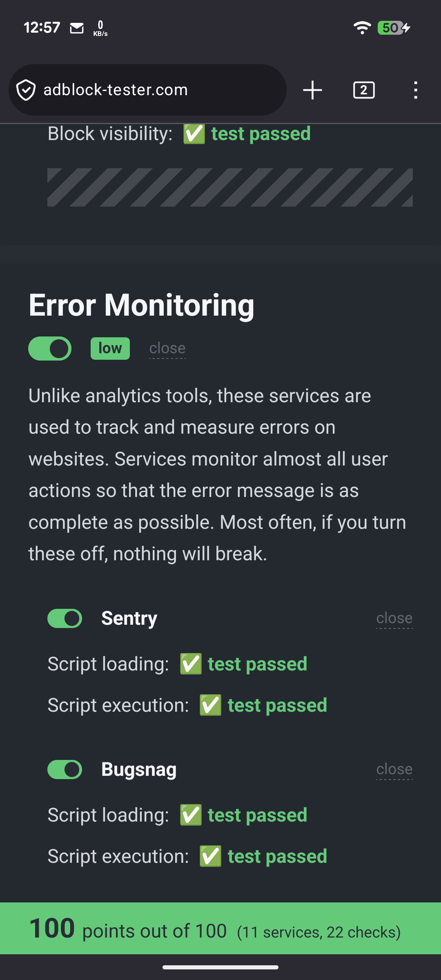Viewport: 441px width, 980px height.
Task: Tap the striped block visibility placeholder
Action: (230, 187)
